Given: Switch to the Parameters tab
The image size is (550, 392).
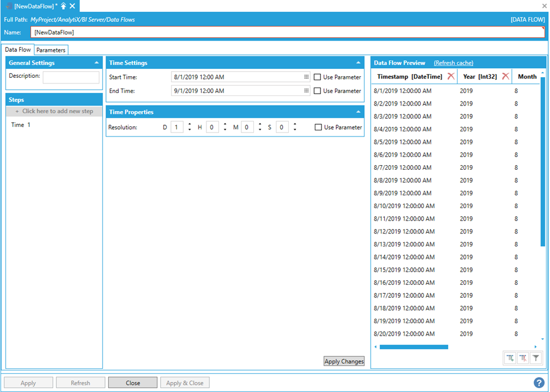Looking at the screenshot, I should (x=51, y=50).
